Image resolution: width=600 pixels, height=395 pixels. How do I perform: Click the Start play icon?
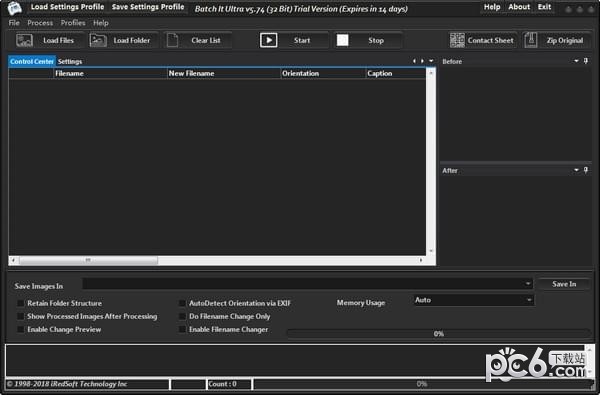coord(269,40)
